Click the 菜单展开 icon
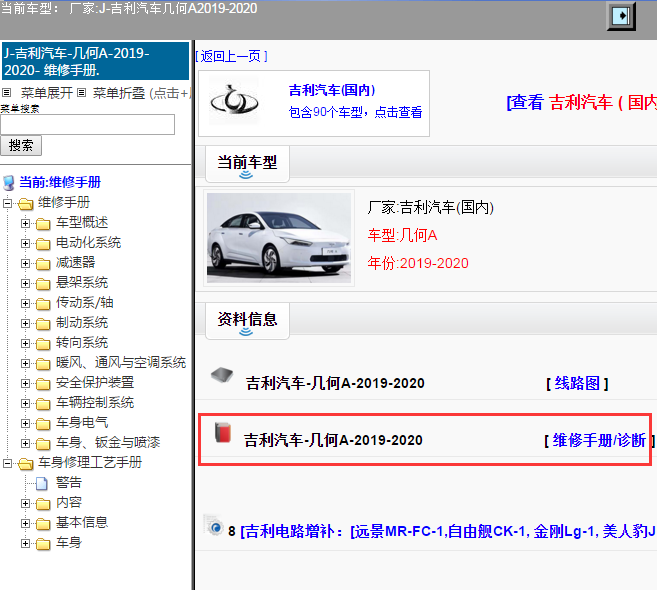The image size is (657, 590). (7, 92)
